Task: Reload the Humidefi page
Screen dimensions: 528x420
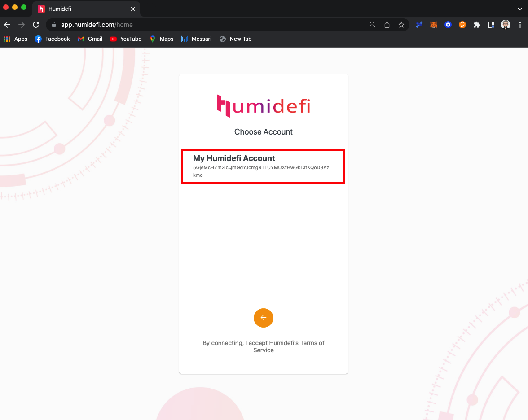Action: [36, 25]
